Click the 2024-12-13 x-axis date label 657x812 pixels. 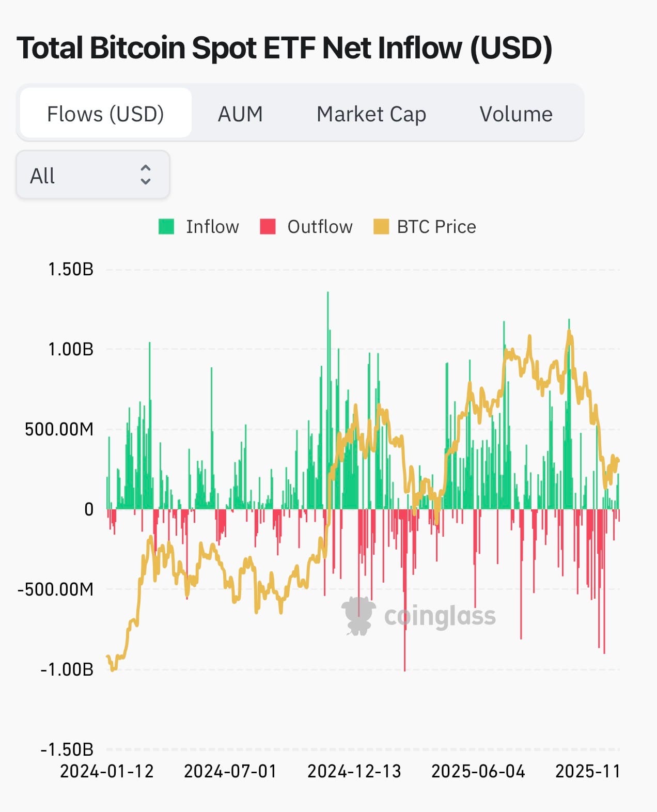(354, 771)
